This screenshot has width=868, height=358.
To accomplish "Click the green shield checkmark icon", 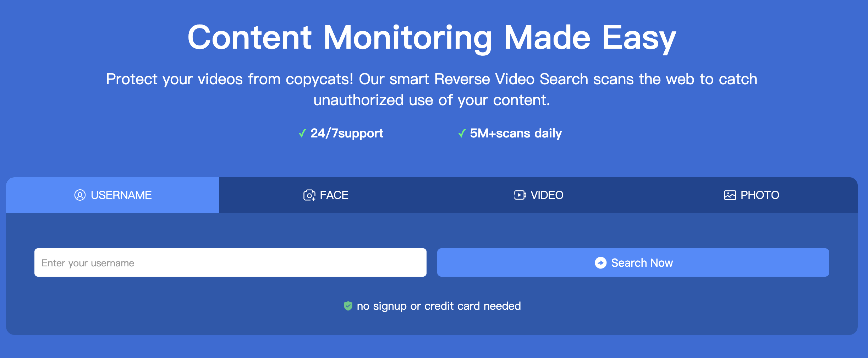I will (x=348, y=306).
